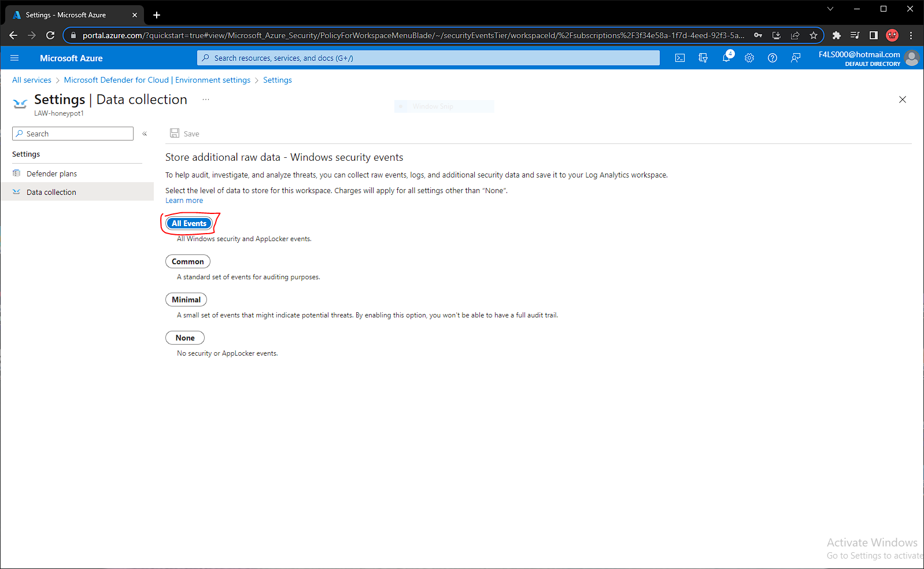The height and width of the screenshot is (569, 924).
Task: Open the notifications bell
Action: 726,58
